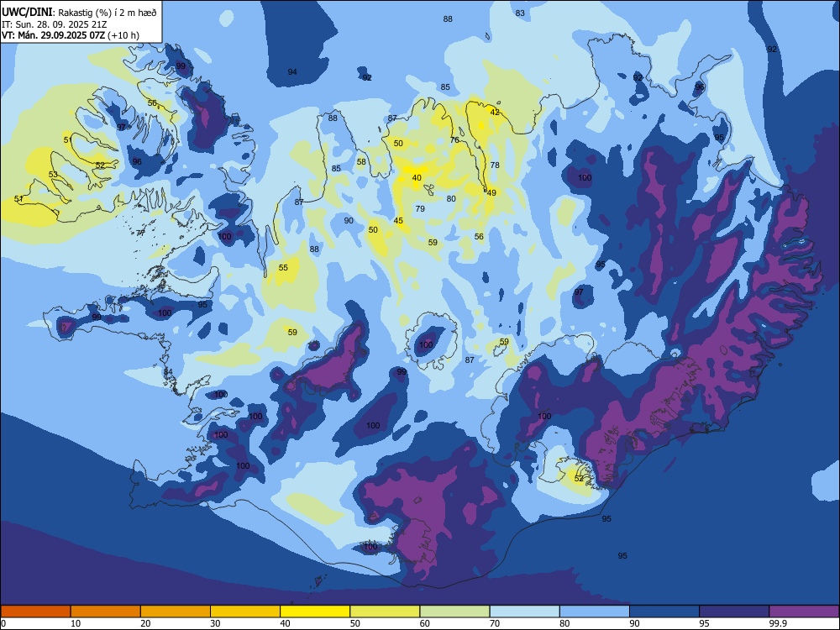The width and height of the screenshot is (840, 630).
Task: Click the map humidity value '94'
Action: point(292,71)
